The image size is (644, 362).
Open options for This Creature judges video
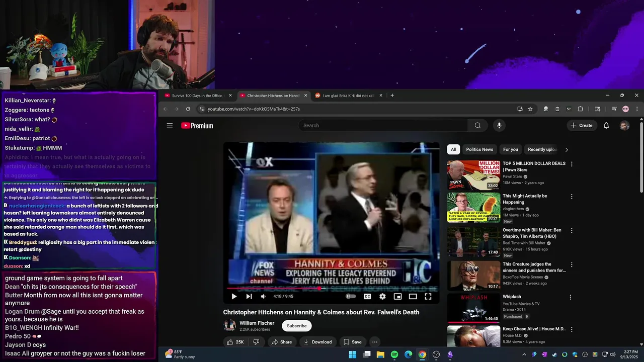coord(572,264)
